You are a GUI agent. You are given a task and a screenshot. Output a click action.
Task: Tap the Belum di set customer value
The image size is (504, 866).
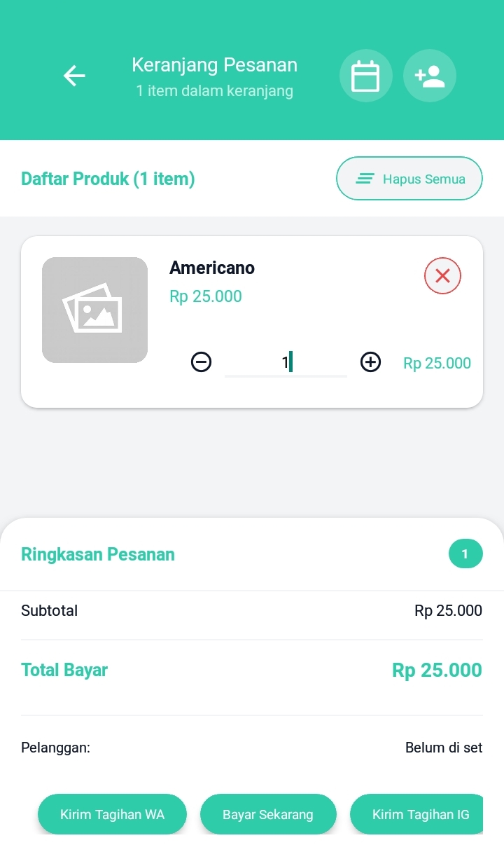click(444, 748)
